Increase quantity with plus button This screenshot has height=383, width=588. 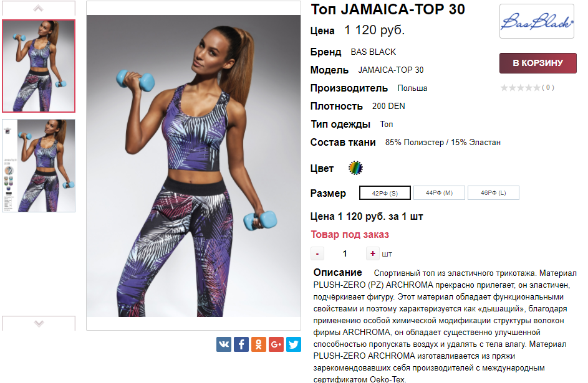coord(373,254)
